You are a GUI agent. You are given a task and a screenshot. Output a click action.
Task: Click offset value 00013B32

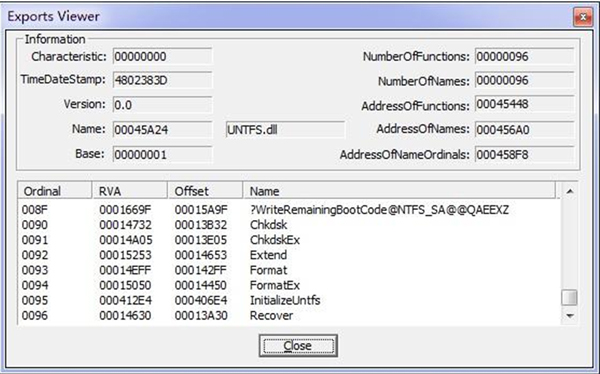[x=201, y=225]
